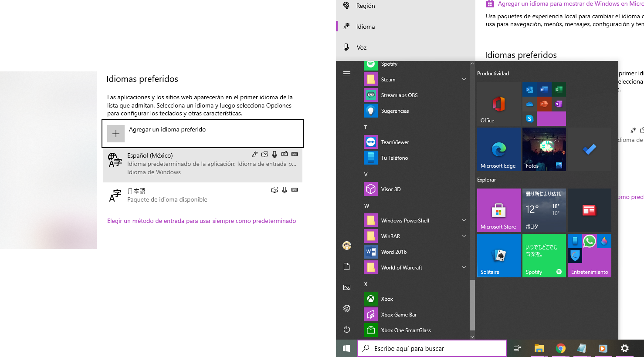Select the Español (México) language entry
The image size is (644, 357).
[x=203, y=164]
